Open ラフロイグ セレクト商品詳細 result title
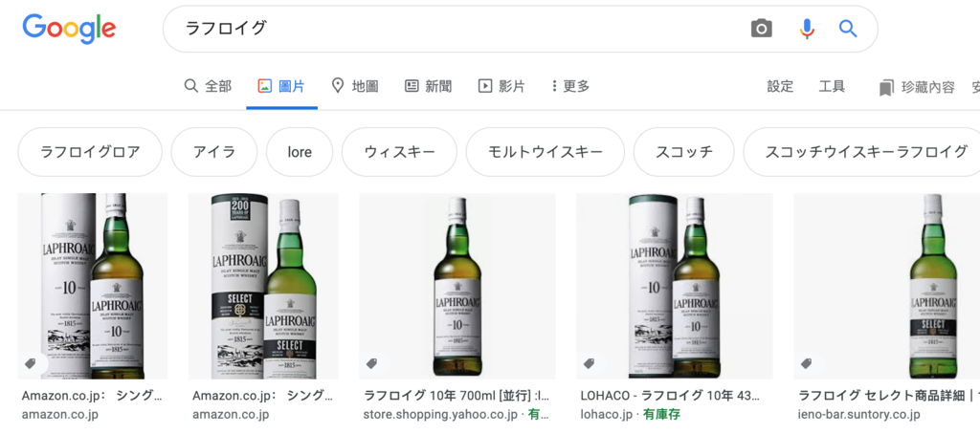The image size is (980, 434). (x=889, y=396)
